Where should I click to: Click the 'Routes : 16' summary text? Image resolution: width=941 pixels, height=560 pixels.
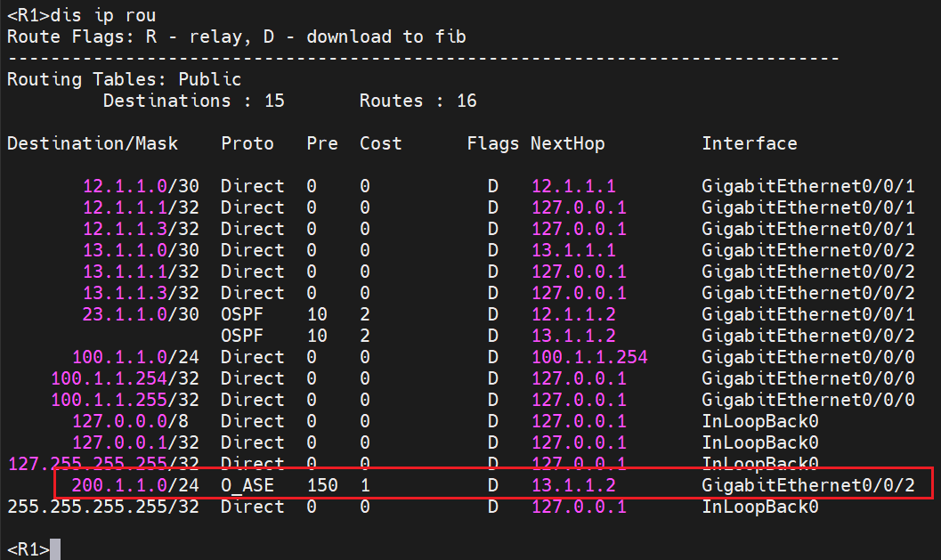pyautogui.click(x=418, y=101)
